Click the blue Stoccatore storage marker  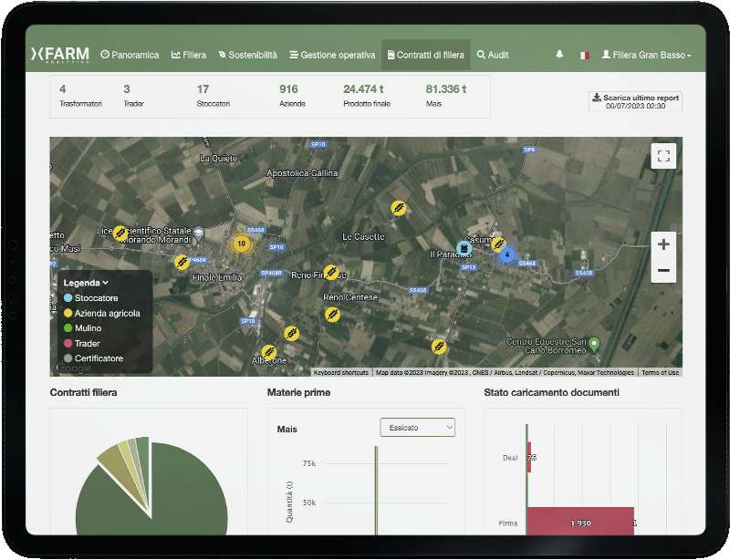464,248
